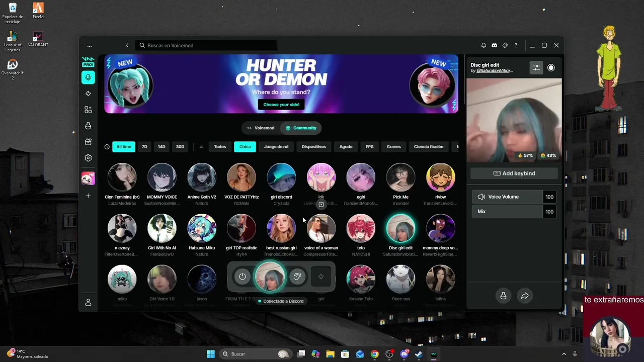The image size is (644, 362).
Task: Select the Chica category filter
Action: (x=245, y=147)
